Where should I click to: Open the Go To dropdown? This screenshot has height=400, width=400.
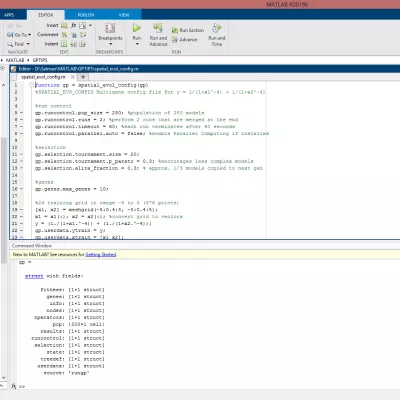19,35
